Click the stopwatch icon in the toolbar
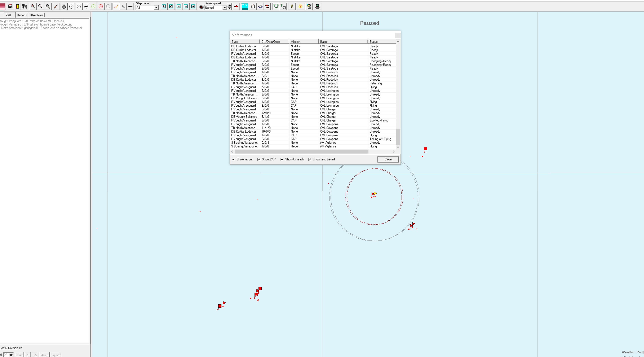This screenshot has width=644, height=357. tap(253, 7)
